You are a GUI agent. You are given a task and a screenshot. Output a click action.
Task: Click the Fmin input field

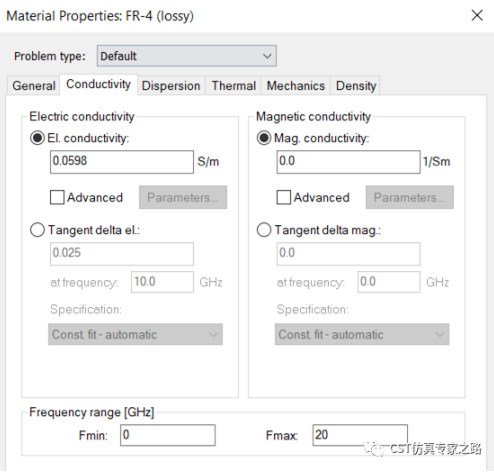click(168, 435)
